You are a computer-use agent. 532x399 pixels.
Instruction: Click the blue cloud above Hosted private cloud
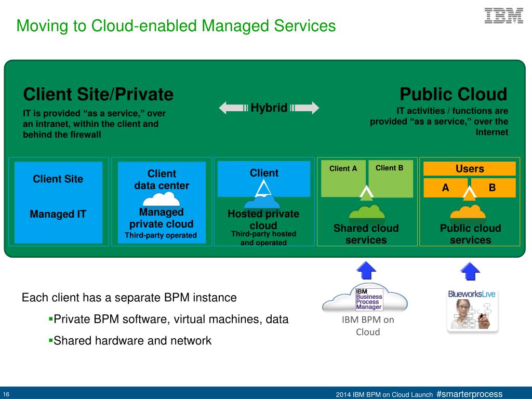pyautogui.click(x=262, y=202)
